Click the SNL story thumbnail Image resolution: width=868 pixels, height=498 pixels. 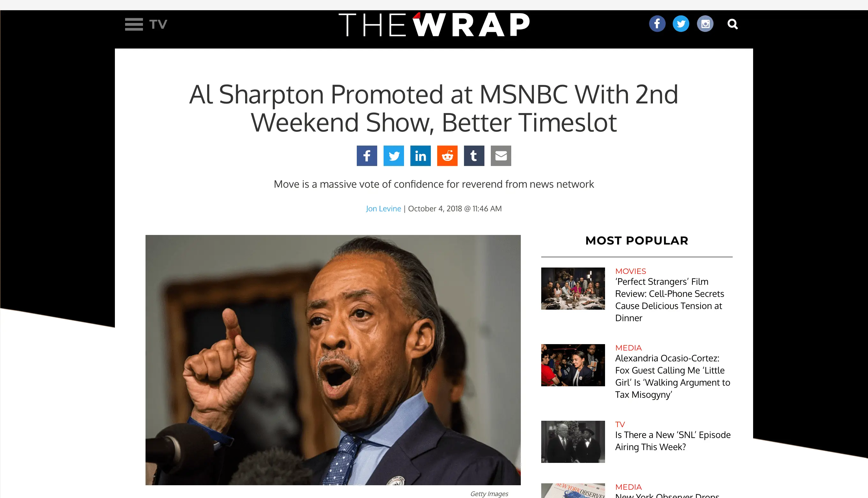point(573,441)
